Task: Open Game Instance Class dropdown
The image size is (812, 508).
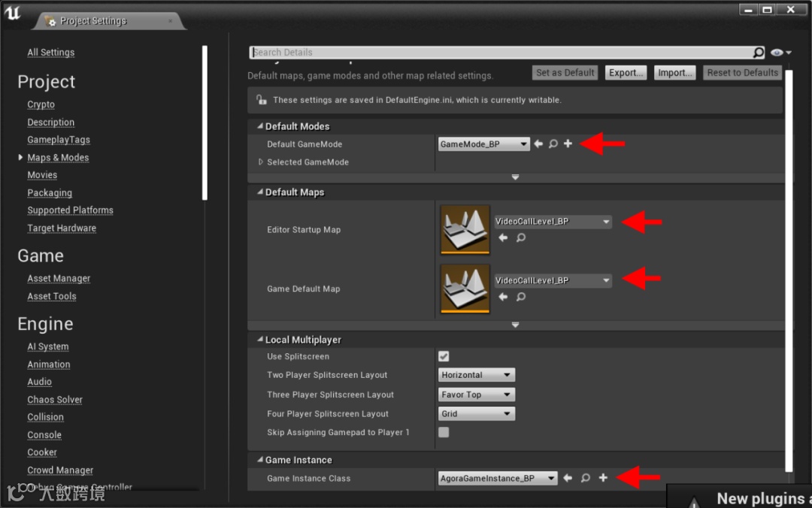Action: 498,479
